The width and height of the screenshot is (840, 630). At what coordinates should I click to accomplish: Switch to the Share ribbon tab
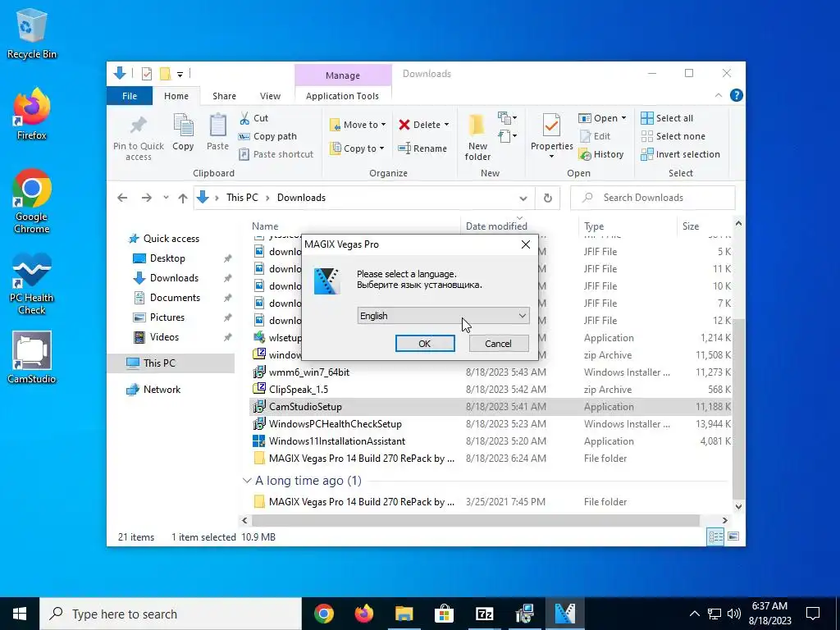[224, 96]
